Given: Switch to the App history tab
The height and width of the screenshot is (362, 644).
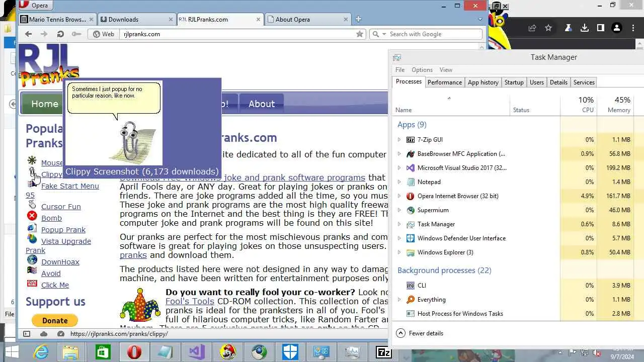Looking at the screenshot, I should pyautogui.click(x=483, y=82).
